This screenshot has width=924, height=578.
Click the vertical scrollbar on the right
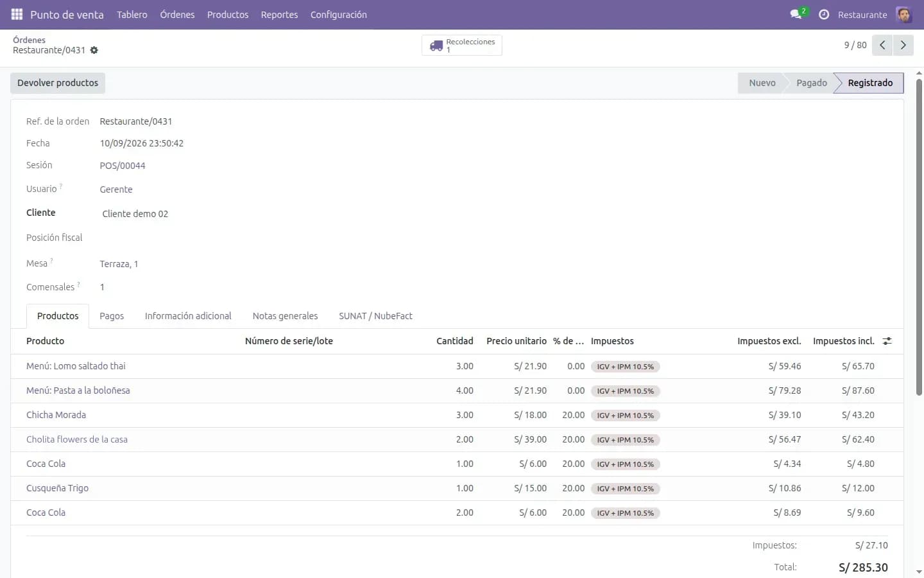919,238
